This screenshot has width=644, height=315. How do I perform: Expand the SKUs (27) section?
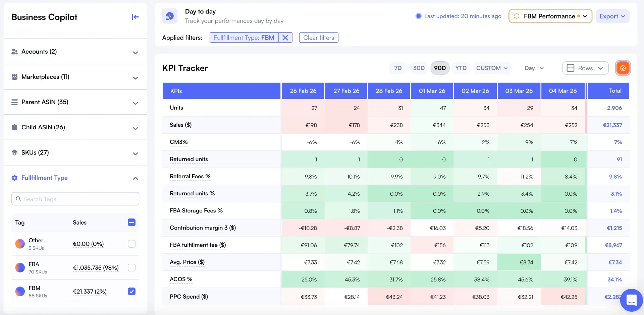[x=136, y=153]
